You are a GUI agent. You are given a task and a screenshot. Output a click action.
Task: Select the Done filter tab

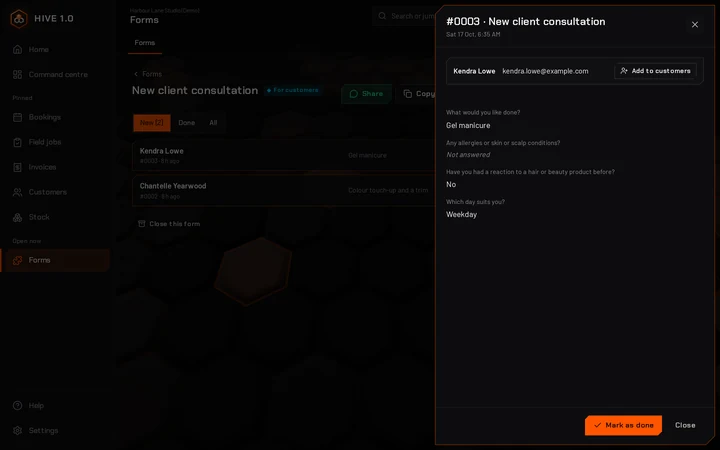(186, 123)
